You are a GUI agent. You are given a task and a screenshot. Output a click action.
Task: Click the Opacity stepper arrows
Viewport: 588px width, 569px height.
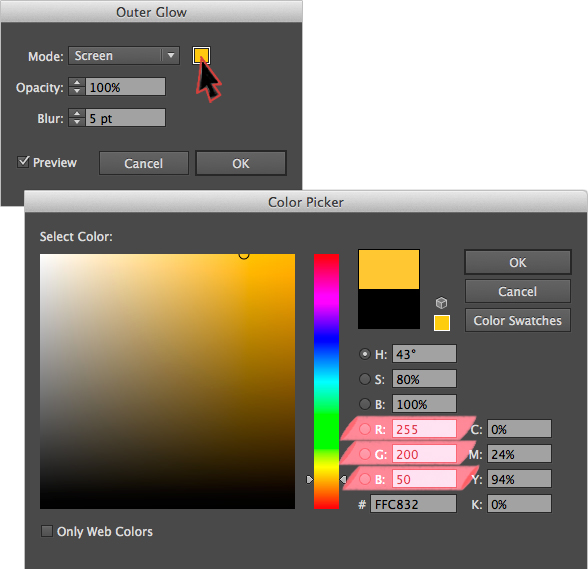pos(76,87)
